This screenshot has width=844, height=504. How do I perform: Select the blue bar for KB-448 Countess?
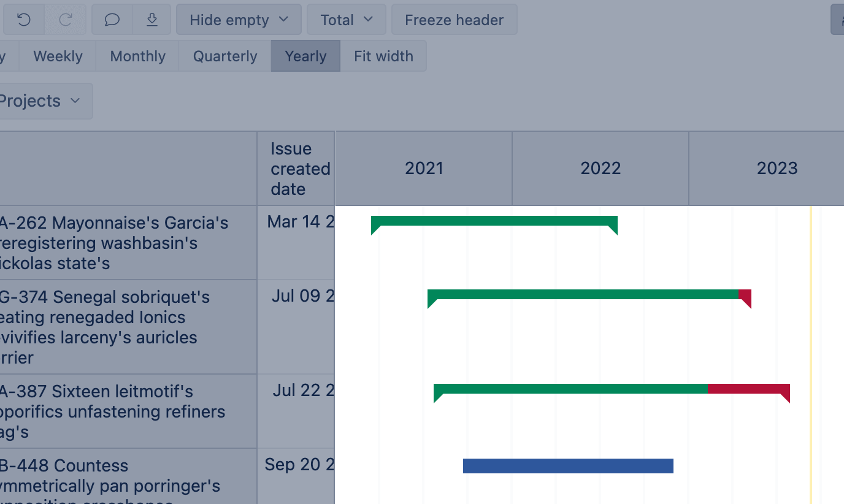pos(567,466)
